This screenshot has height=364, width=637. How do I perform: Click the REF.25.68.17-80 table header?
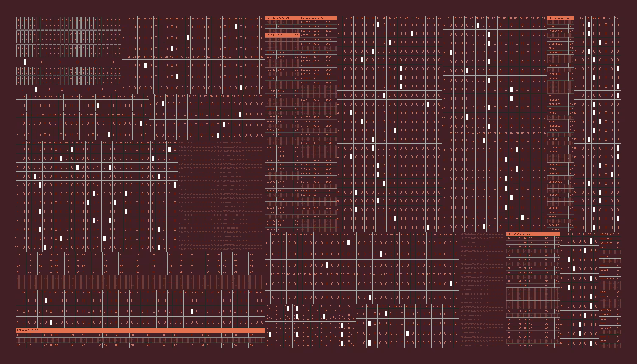[x=533, y=234]
